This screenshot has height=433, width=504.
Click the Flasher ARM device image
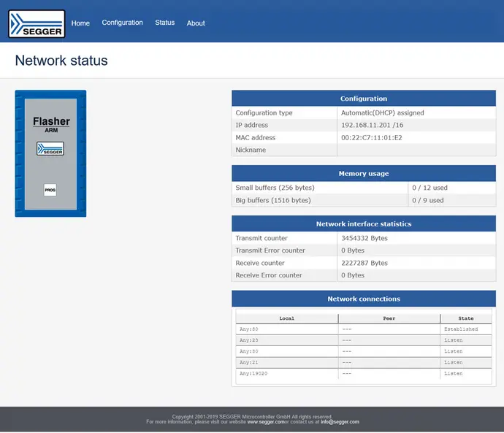click(x=50, y=153)
